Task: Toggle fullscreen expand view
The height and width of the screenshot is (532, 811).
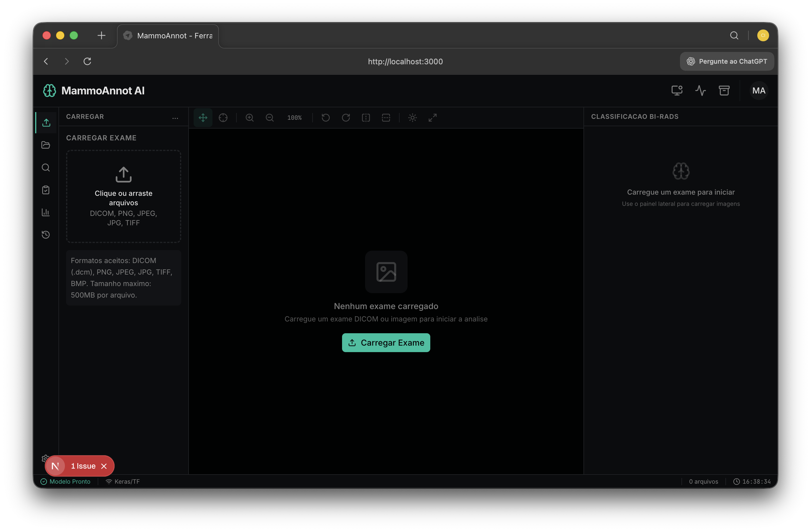Action: click(x=432, y=117)
